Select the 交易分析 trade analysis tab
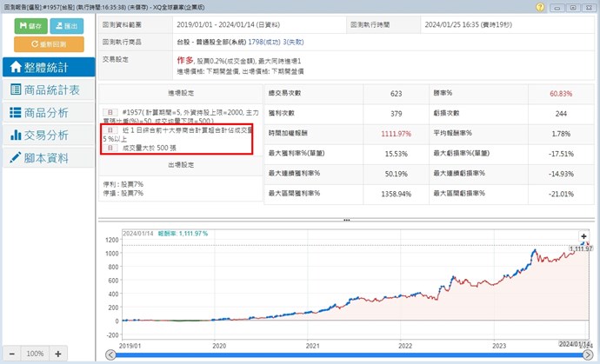This screenshot has height=364, width=600. tap(48, 135)
